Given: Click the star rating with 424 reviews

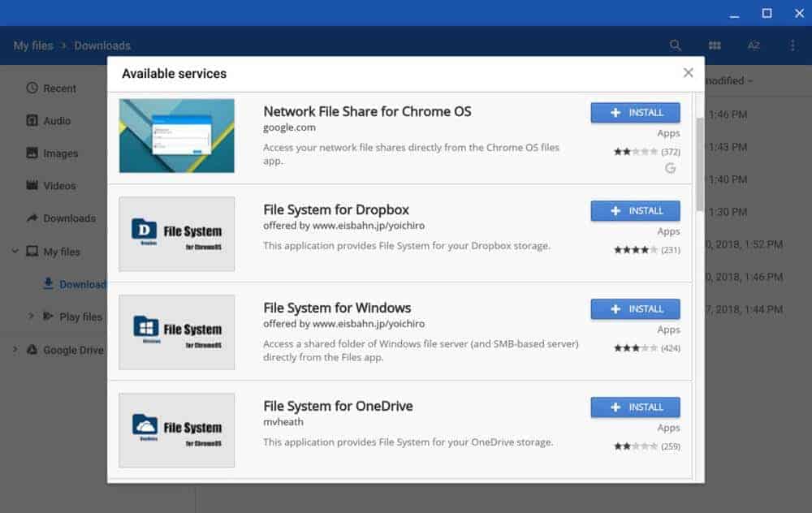Looking at the screenshot, I should point(636,348).
